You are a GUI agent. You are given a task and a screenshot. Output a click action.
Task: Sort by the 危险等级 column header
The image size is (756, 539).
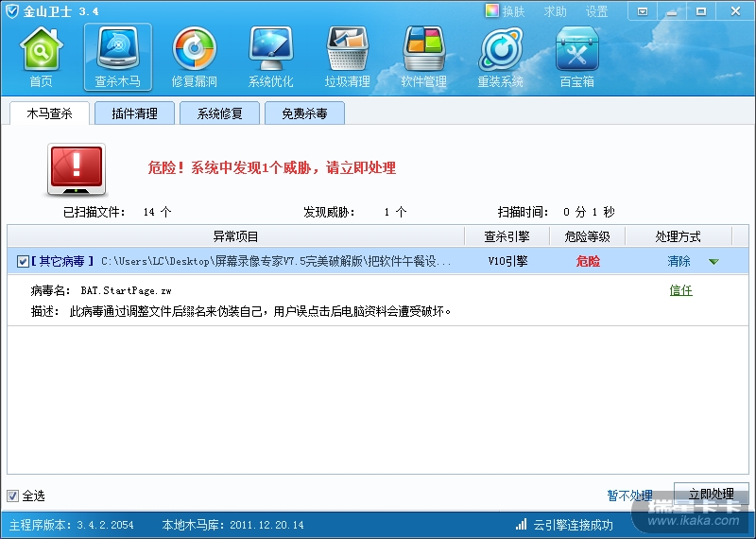click(587, 236)
